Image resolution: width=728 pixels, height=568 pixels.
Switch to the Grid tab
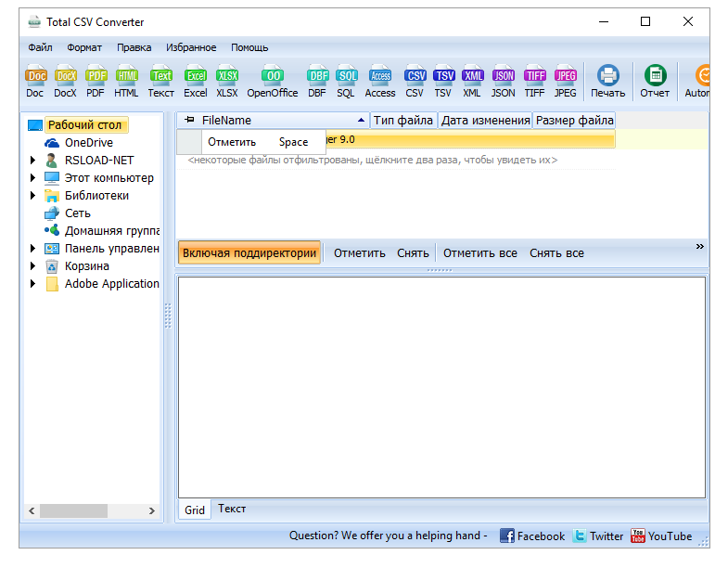click(x=195, y=510)
